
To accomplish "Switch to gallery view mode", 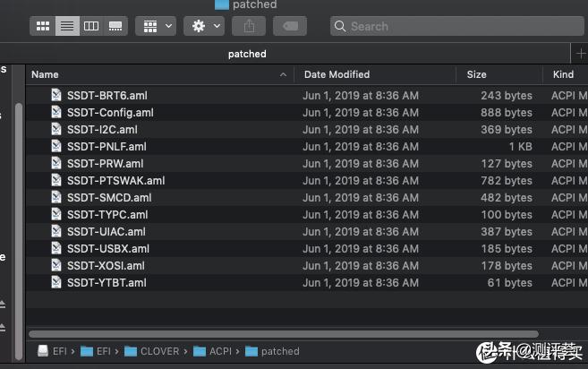I will [x=115, y=26].
